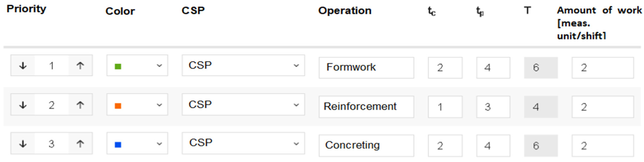Click up arrow for Reinforcement priority
The height and width of the screenshot is (162, 644).
pos(80,105)
